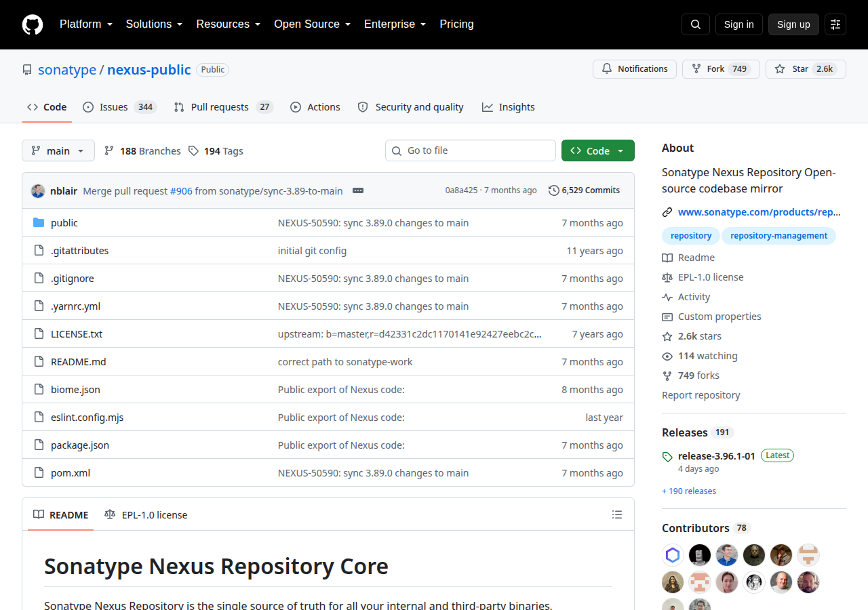Open the nexus-public repository link
This screenshot has width=868, height=610.
149,70
